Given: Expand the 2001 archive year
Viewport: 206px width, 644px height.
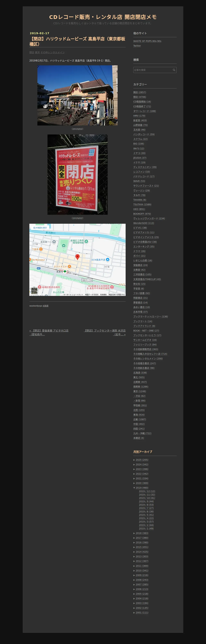Looking at the screenshot, I should (x=134, y=613).
